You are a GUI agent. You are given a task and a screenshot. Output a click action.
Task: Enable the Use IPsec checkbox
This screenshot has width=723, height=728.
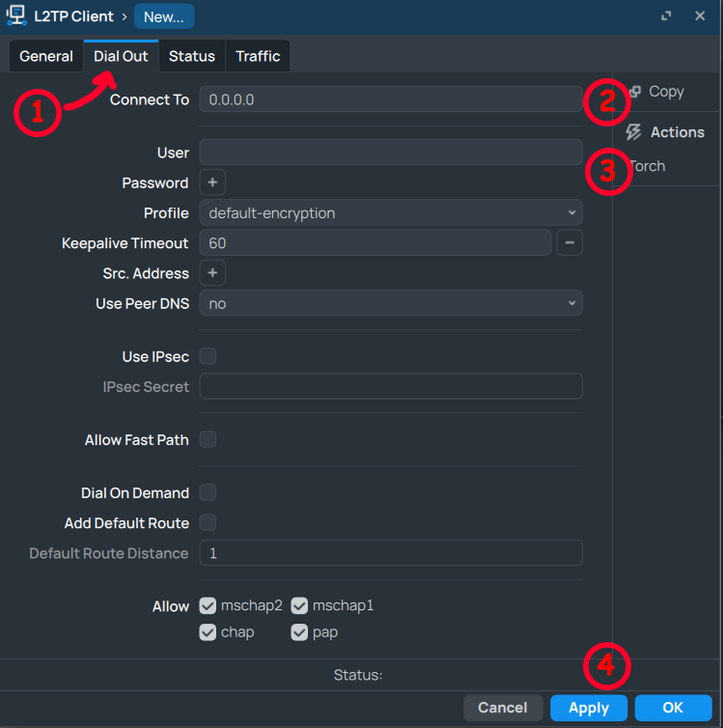click(208, 356)
